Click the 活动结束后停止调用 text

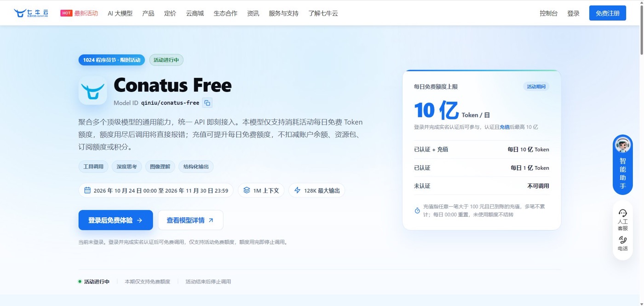(208, 282)
